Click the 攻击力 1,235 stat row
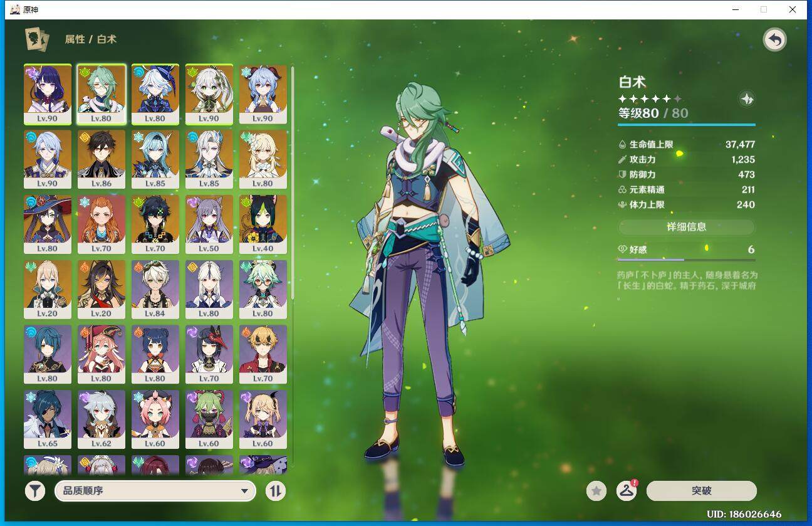The image size is (812, 526). pyautogui.click(x=686, y=159)
